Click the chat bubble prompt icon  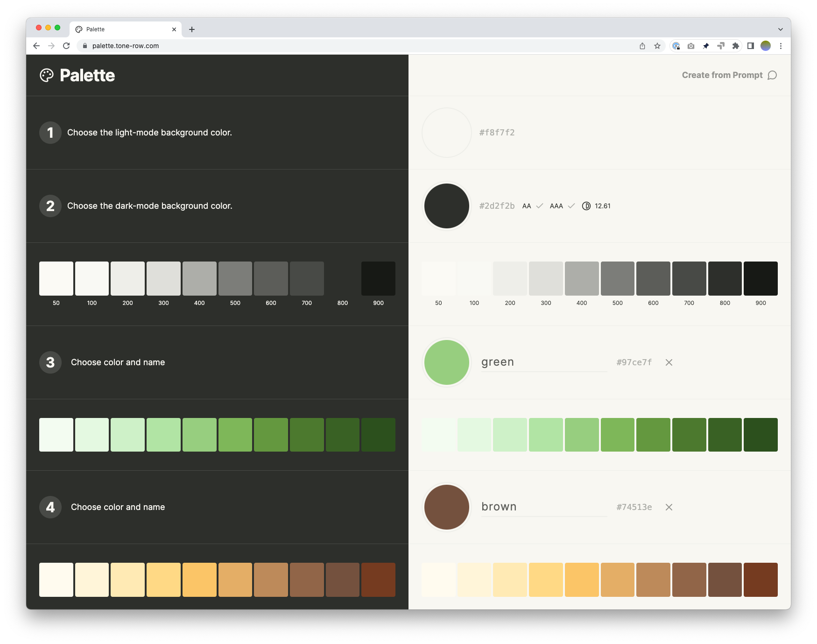(x=772, y=75)
